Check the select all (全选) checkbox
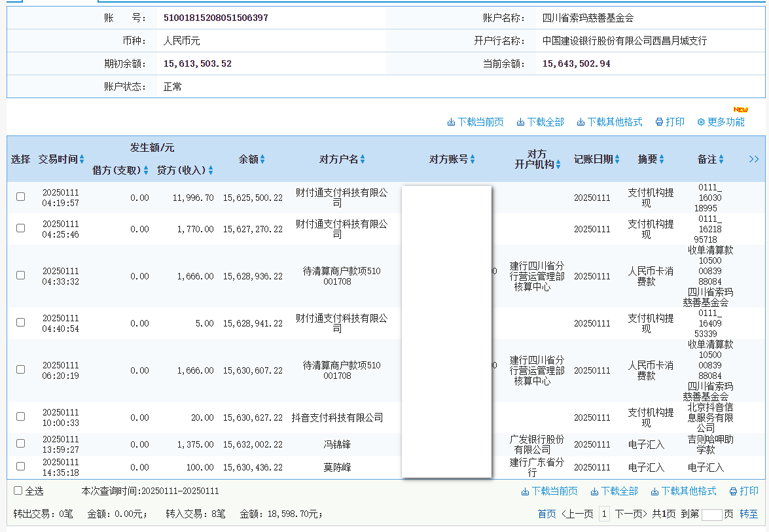This screenshot has width=769, height=532. pyautogui.click(x=18, y=491)
